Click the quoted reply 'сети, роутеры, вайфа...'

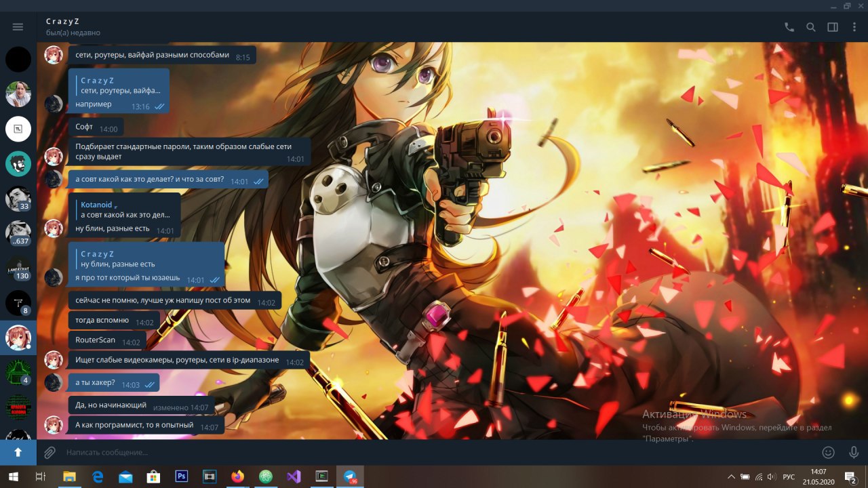pyautogui.click(x=119, y=85)
